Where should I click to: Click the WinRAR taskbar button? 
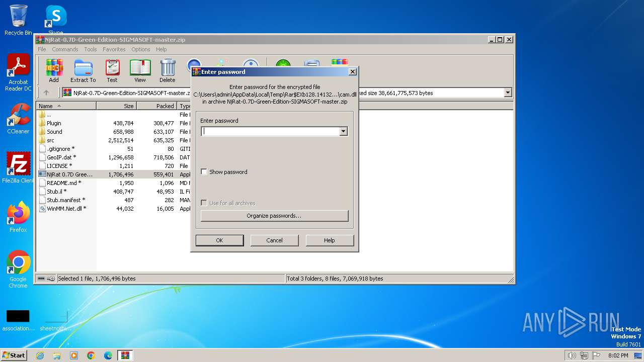[x=125, y=355]
